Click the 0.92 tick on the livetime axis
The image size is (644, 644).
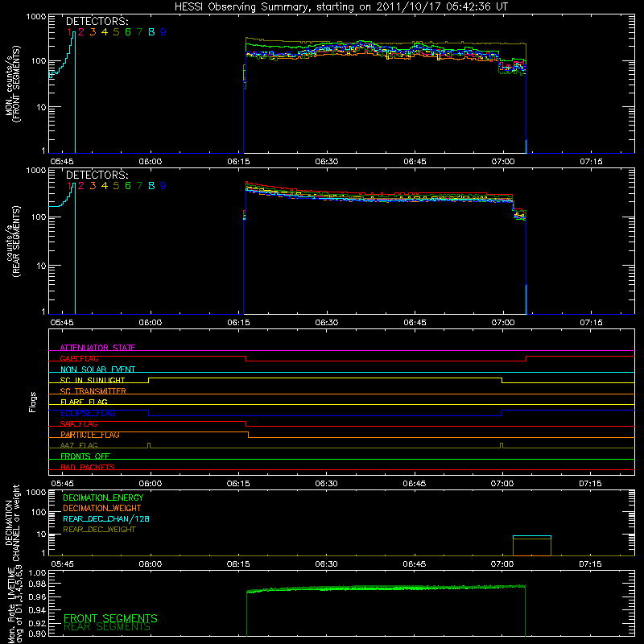click(x=37, y=621)
